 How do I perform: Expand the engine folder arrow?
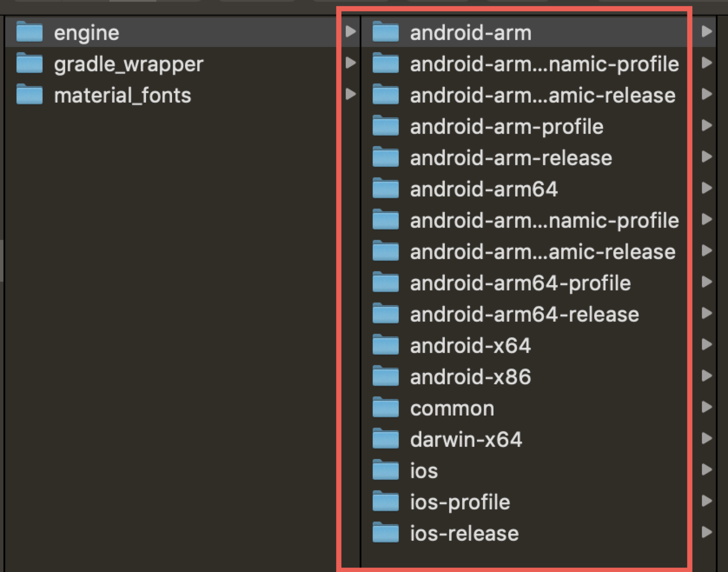click(x=351, y=31)
